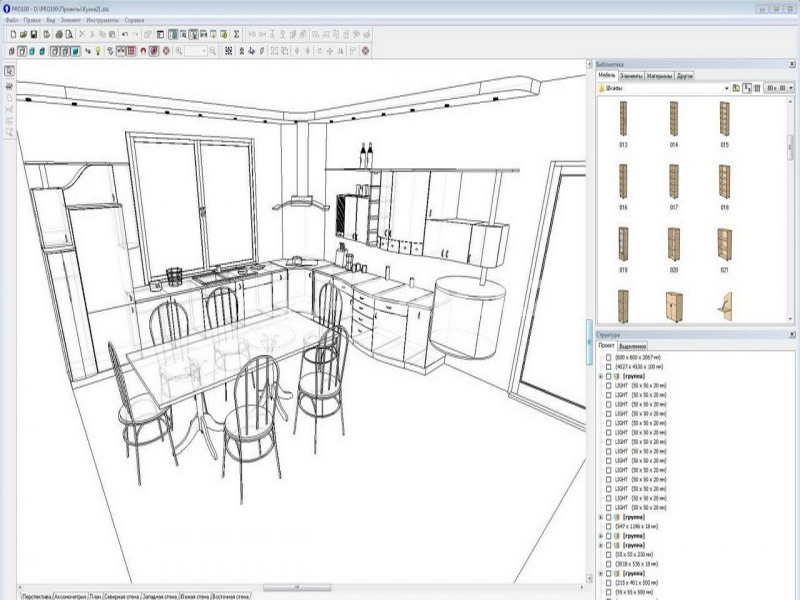
Task: Check the box for 600 x 600 x 2067 item
Action: pos(608,358)
